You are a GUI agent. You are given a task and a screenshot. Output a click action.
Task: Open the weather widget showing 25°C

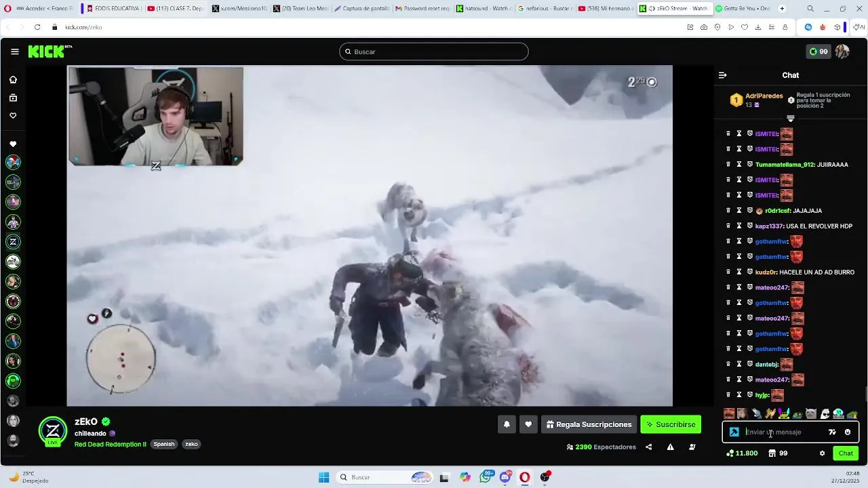click(x=28, y=477)
